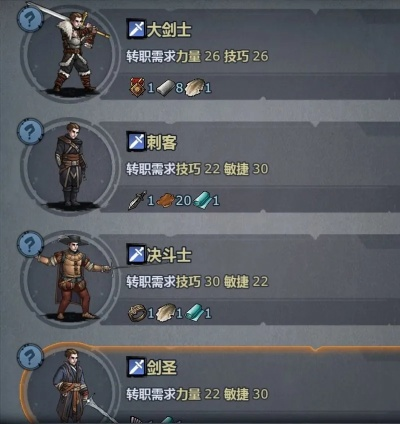Screen dimensions: 400x424
Task: Click the sword icon beside 大剑士
Action: pyautogui.click(x=136, y=29)
